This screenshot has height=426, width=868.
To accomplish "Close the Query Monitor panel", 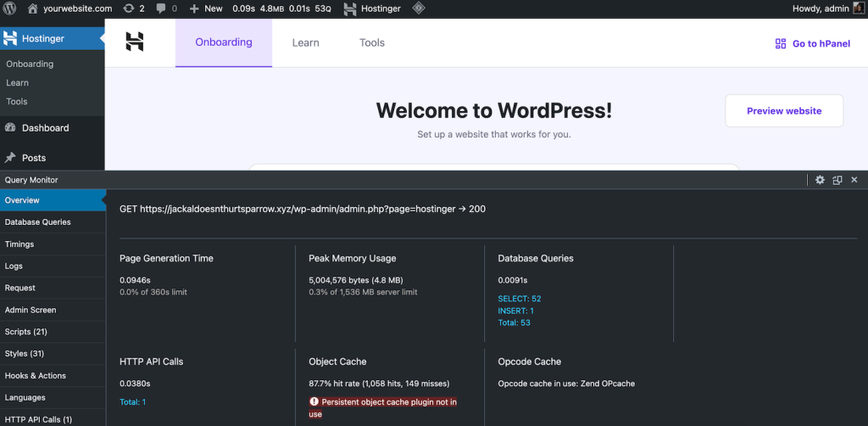I will point(854,180).
